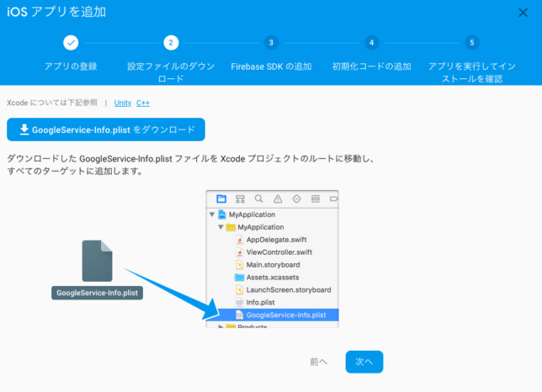
Task: Click the Xcode debug navigator icon
Action: tap(316, 199)
